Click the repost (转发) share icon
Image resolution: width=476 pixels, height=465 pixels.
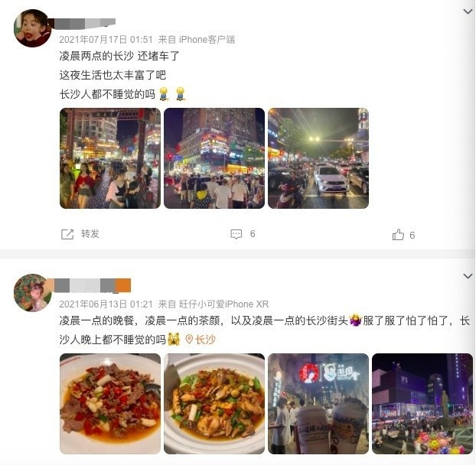click(67, 234)
